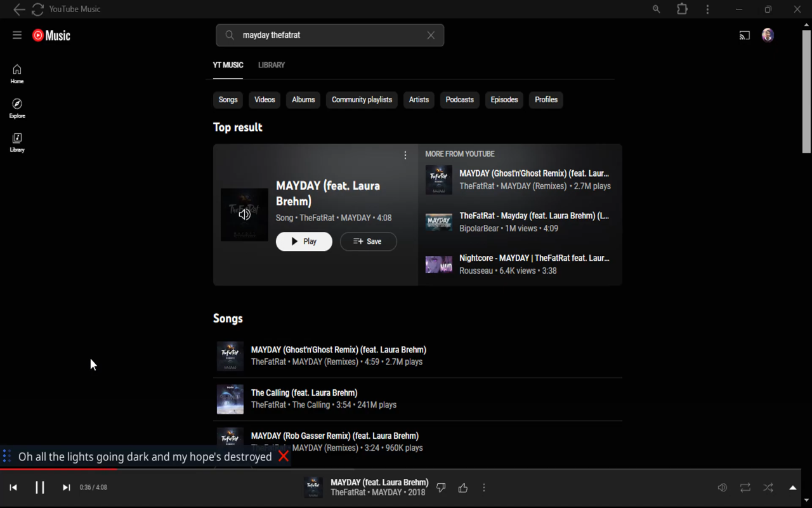The image size is (812, 508).
Task: Click the song progress bar
Action: 400,469
